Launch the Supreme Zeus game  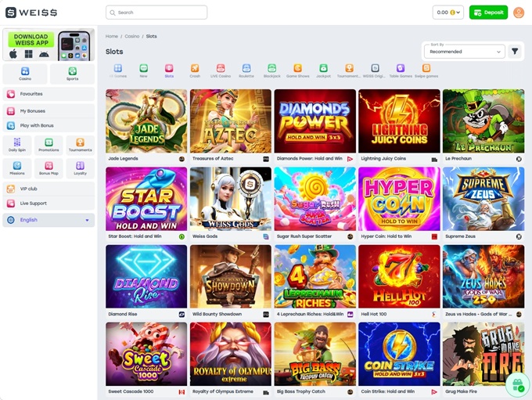[483, 199]
